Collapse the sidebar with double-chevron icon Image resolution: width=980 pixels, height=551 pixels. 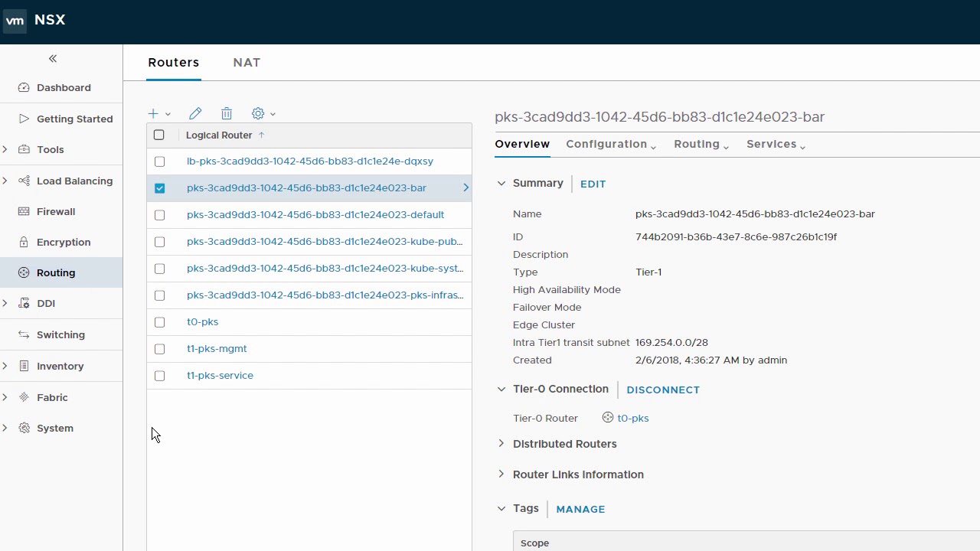(x=53, y=59)
